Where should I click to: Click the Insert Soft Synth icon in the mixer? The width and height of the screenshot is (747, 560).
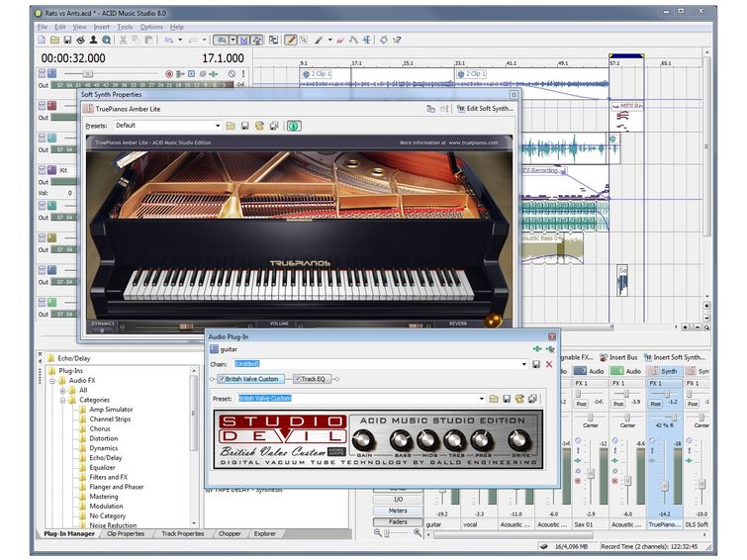[x=647, y=356]
